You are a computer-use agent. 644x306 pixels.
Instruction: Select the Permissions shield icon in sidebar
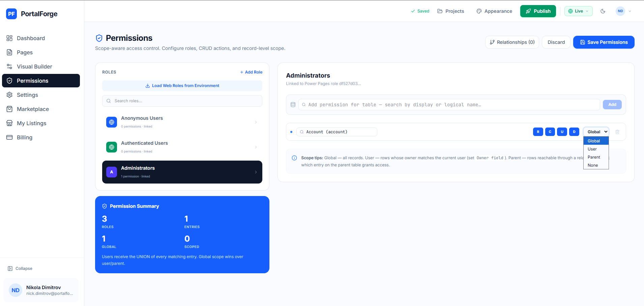[10, 81]
